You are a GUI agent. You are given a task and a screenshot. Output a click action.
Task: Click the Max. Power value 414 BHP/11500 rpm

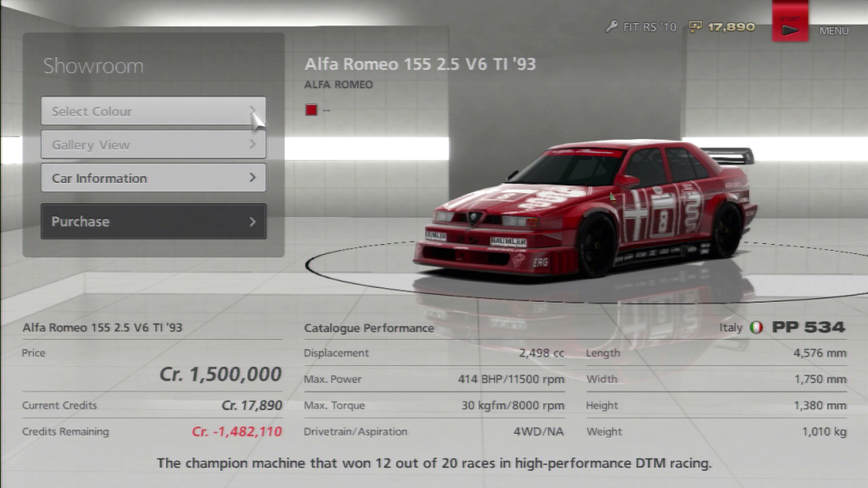[x=511, y=379]
